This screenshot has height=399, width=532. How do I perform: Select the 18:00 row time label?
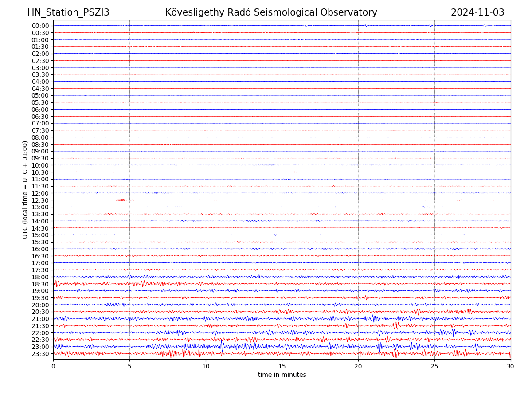[40, 277]
